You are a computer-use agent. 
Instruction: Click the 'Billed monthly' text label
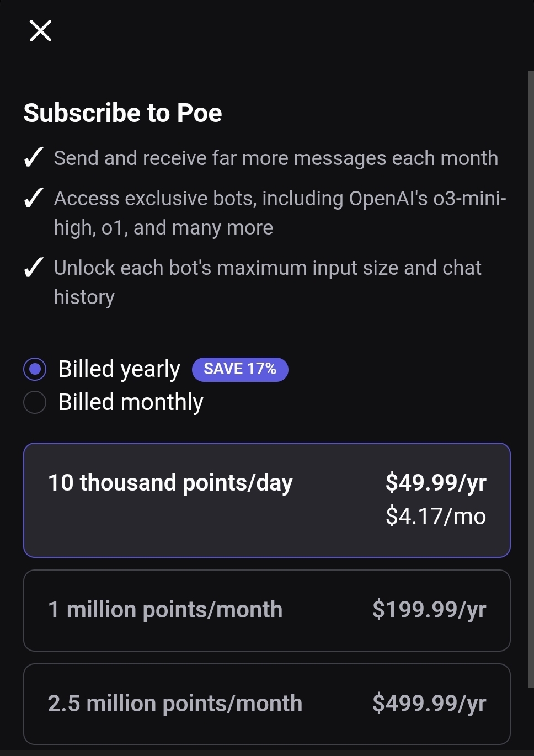tap(131, 402)
